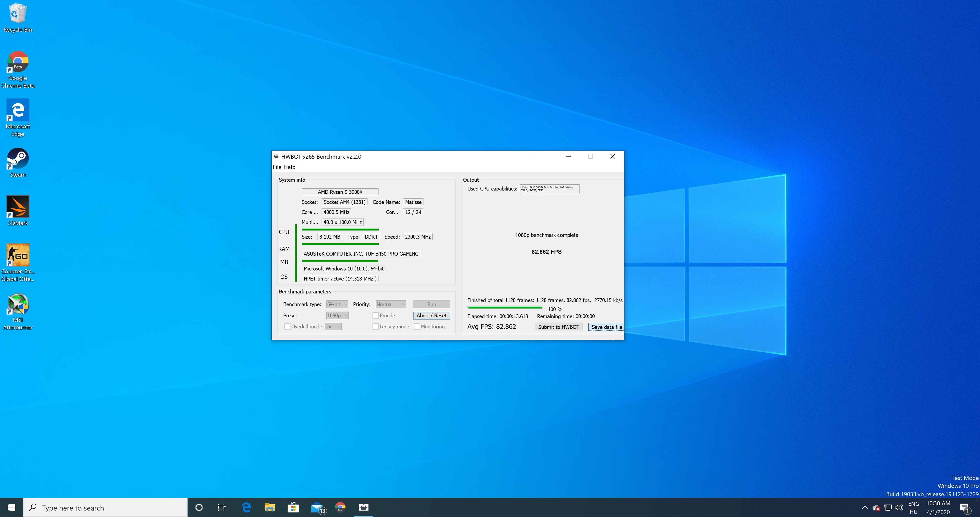
Task: Expand the Overkill 2x multiplier dropdown
Action: [x=333, y=326]
